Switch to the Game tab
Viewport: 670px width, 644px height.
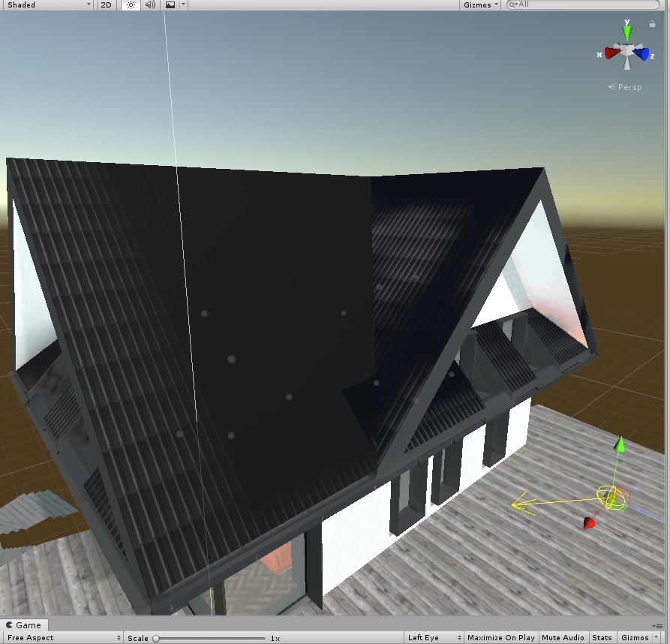tap(23, 624)
